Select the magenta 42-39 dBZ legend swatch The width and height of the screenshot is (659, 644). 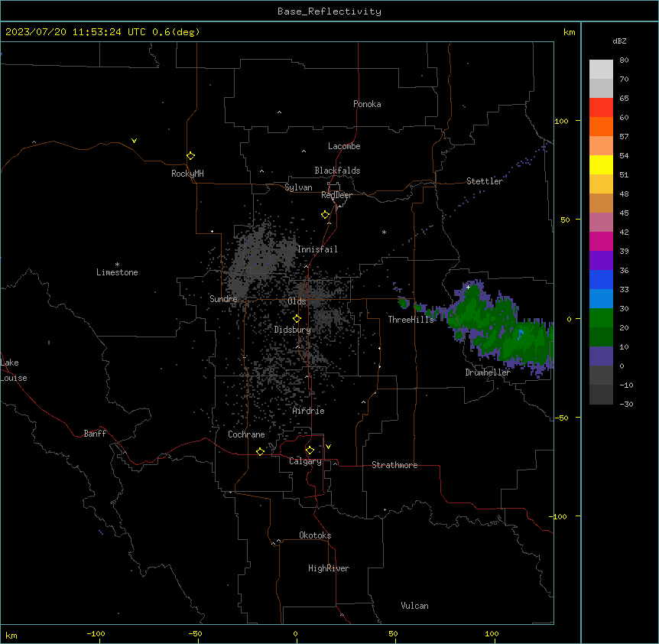click(x=601, y=241)
